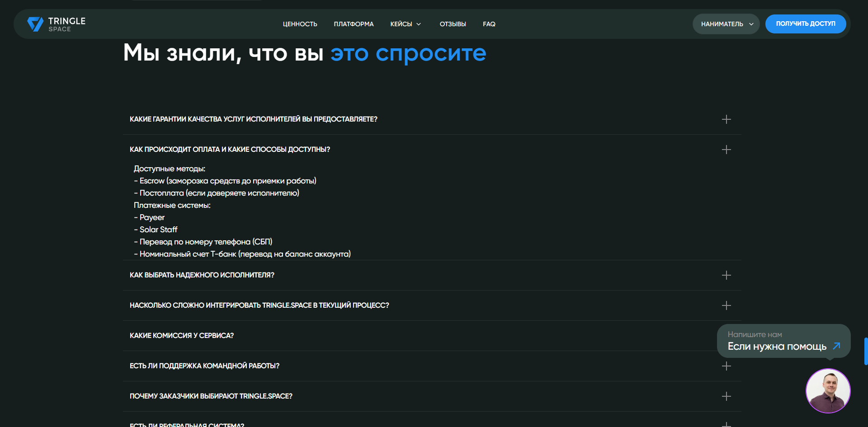Open the НАНИМАТЕЛЬ role dropdown
Image resolution: width=868 pixels, height=427 pixels.
[726, 24]
